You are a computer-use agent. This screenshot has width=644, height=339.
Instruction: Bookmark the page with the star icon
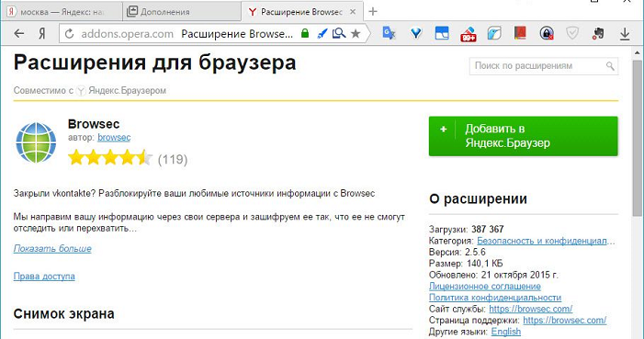pyautogui.click(x=356, y=34)
